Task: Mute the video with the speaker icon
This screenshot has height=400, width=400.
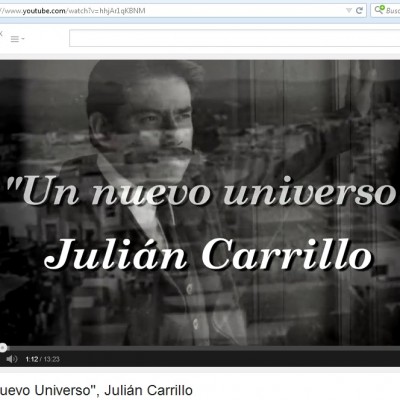Action: pos(12,359)
